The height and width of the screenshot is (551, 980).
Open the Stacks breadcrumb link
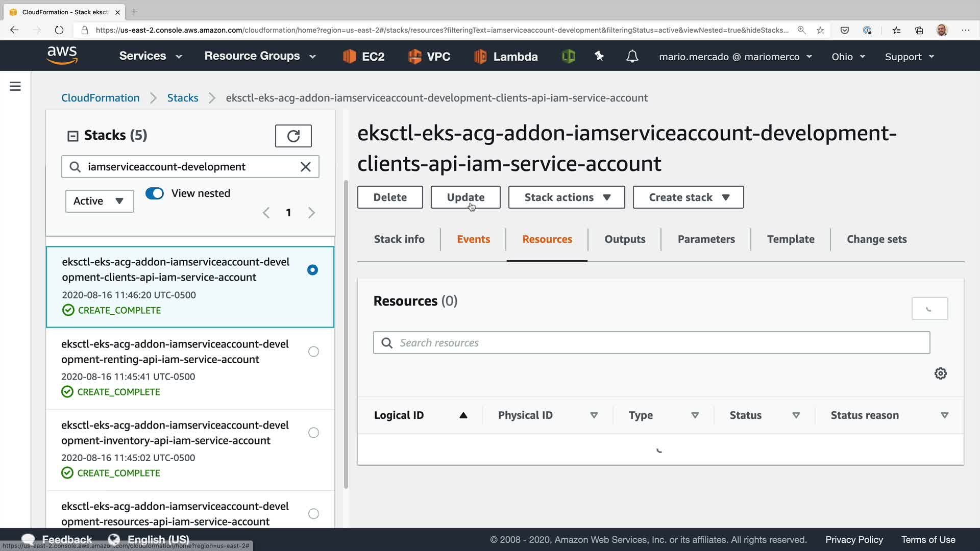point(182,98)
